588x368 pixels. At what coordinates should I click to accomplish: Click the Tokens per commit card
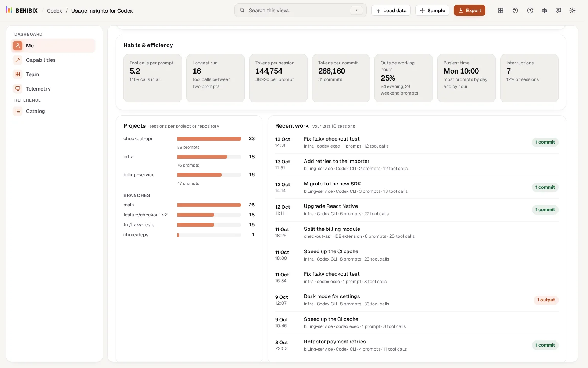pos(341,78)
